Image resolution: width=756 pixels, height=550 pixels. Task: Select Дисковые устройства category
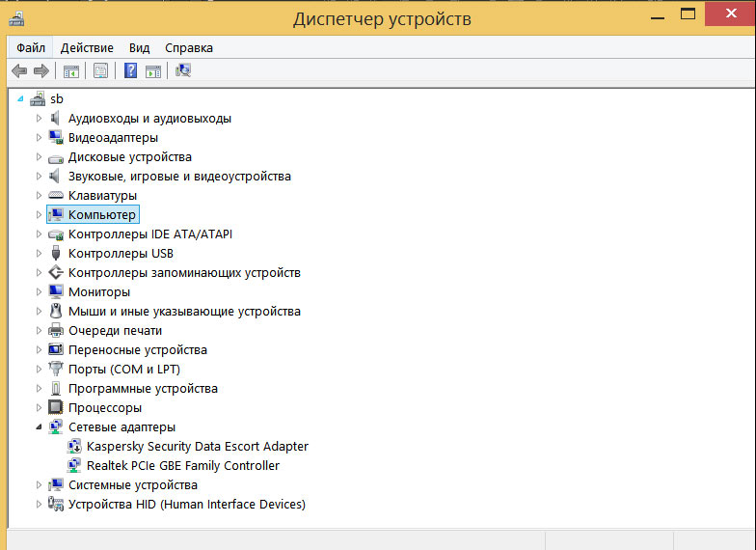pos(129,156)
